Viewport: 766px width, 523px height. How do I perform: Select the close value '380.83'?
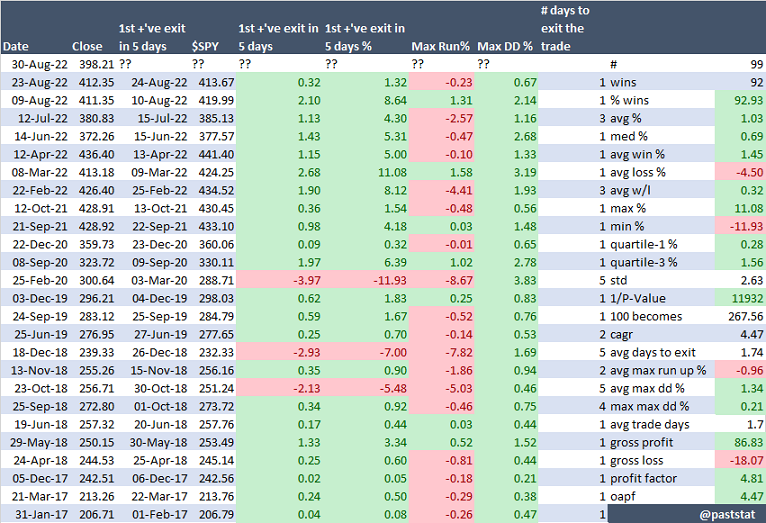click(96, 119)
